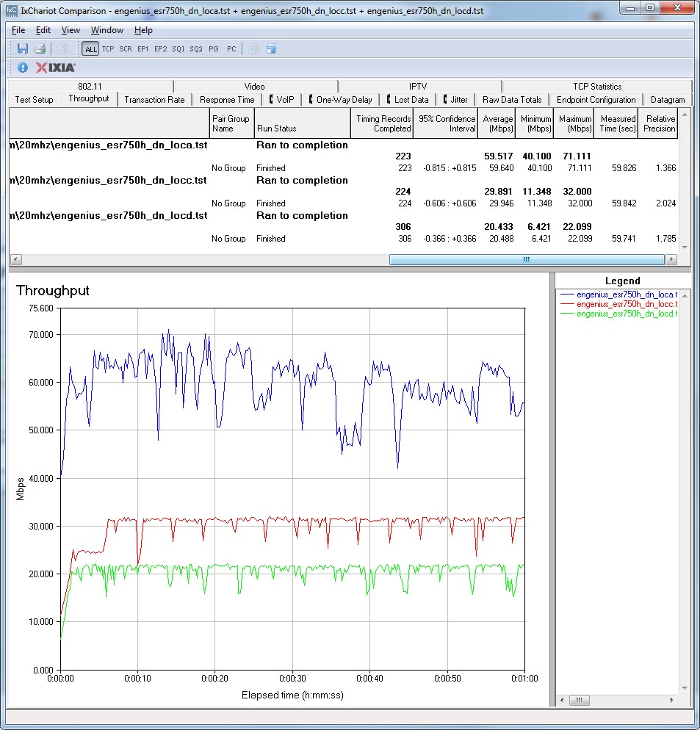This screenshot has height=730, width=700.
Task: Select the PG filter button
Action: pyautogui.click(x=214, y=49)
